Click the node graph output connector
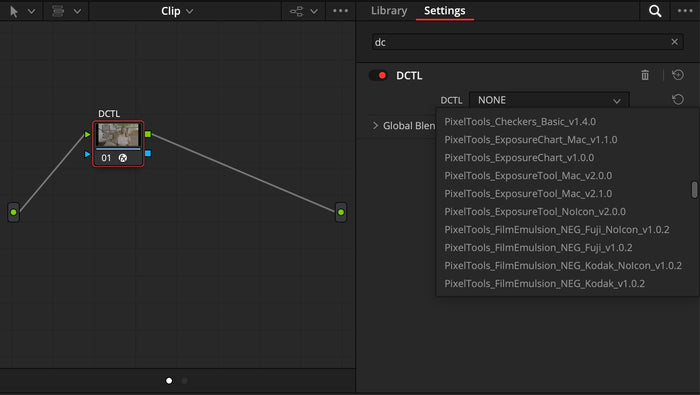The height and width of the screenshot is (395, 700). point(341,212)
